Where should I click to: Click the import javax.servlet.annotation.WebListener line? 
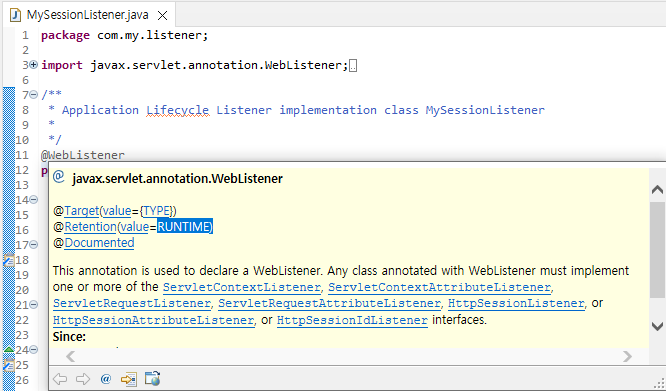coord(195,65)
